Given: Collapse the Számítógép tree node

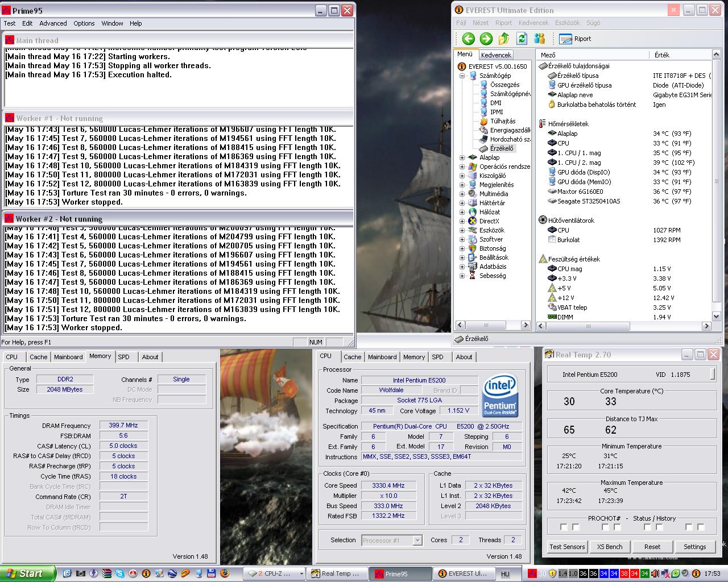Looking at the screenshot, I should [x=462, y=76].
